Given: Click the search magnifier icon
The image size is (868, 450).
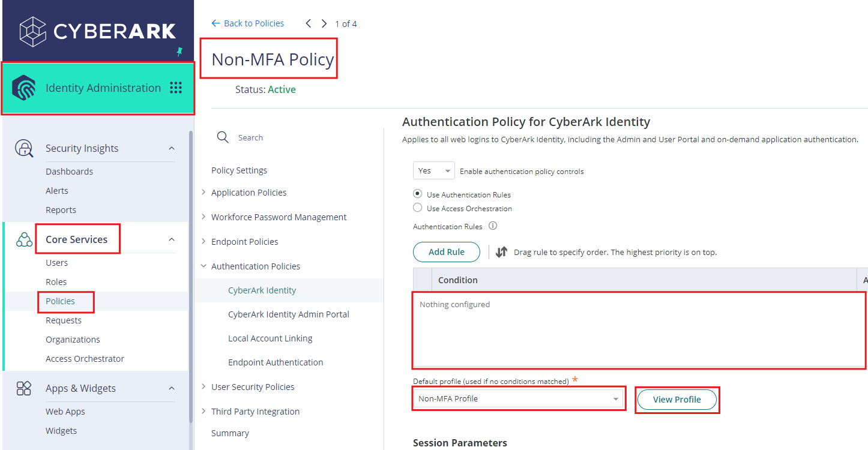Looking at the screenshot, I should click(x=222, y=137).
